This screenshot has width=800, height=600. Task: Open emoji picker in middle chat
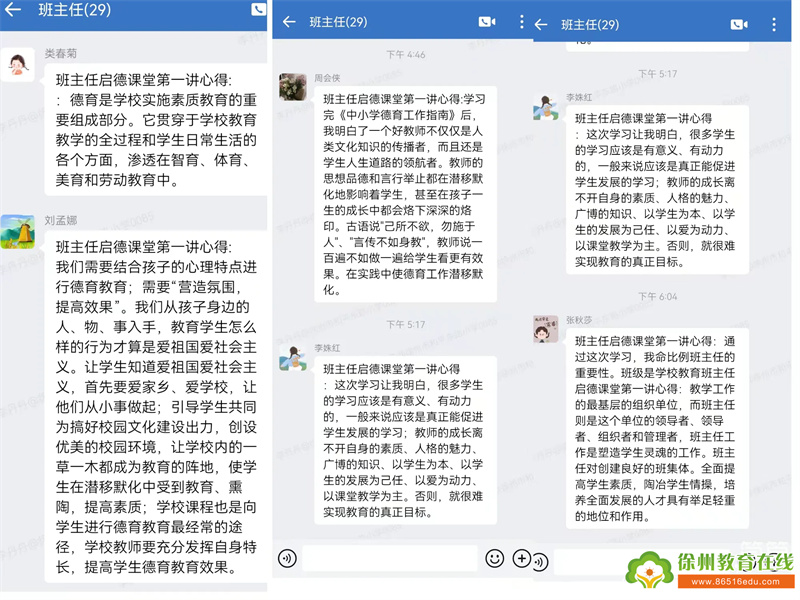pyautogui.click(x=494, y=559)
